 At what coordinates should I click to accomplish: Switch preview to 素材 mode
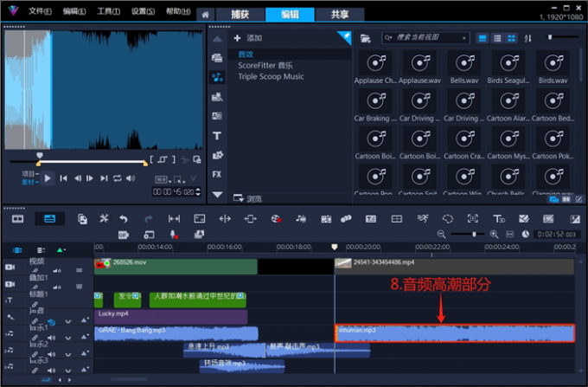coord(30,182)
